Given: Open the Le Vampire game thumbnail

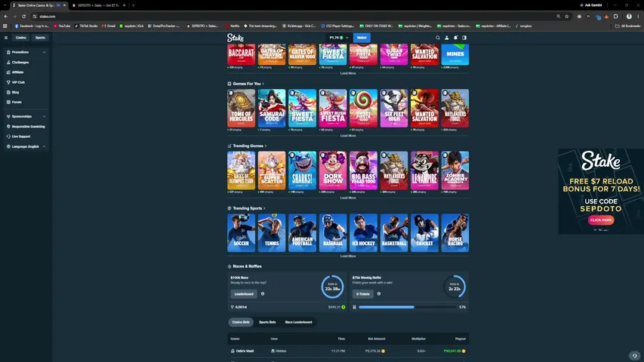Looking at the screenshot, I should 425,170.
